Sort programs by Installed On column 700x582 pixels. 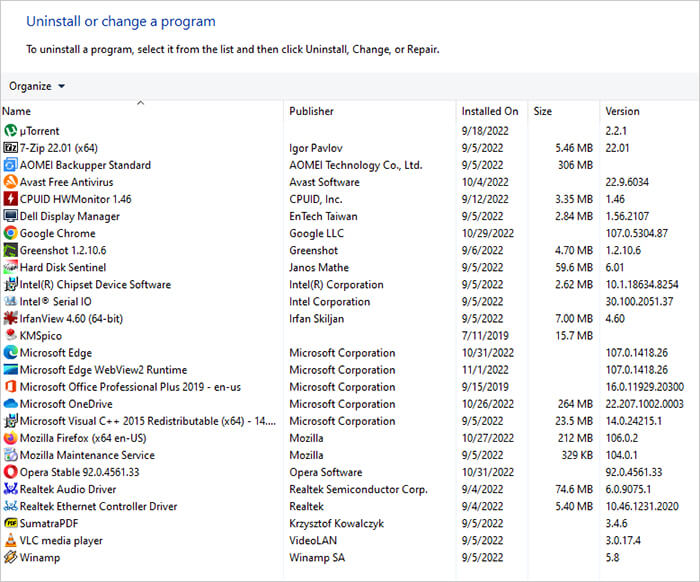[x=490, y=111]
